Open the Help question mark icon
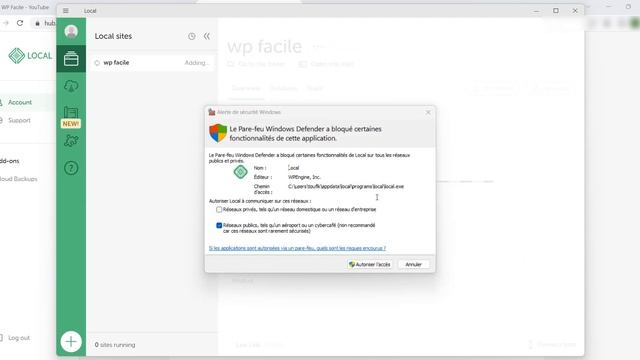The width and height of the screenshot is (640, 360). pyautogui.click(x=71, y=168)
